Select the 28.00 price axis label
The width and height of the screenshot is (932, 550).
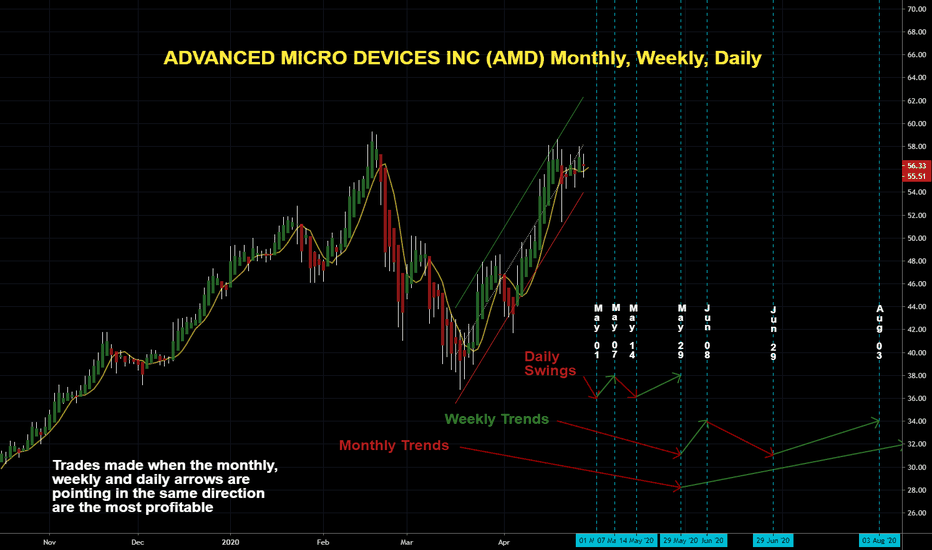[x=917, y=491]
